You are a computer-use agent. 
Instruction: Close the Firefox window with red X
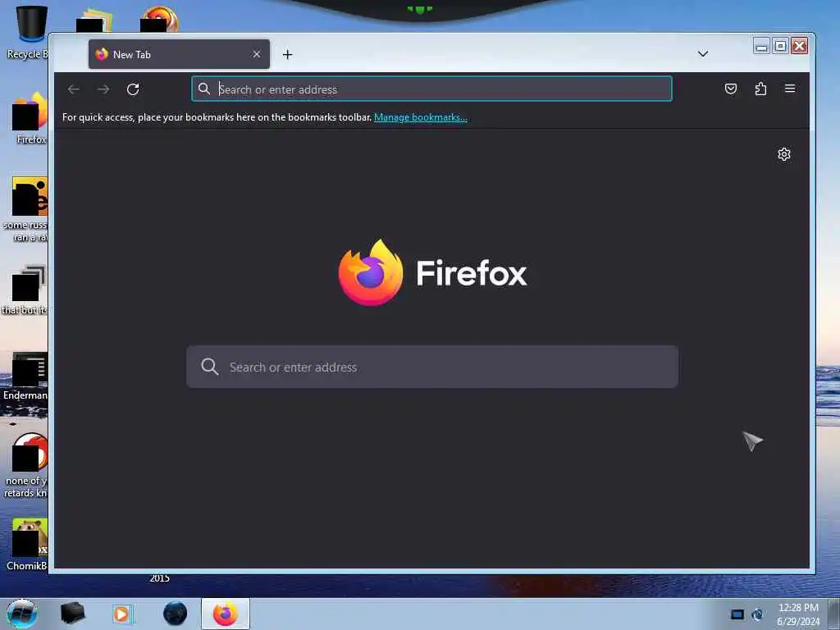[x=799, y=46]
